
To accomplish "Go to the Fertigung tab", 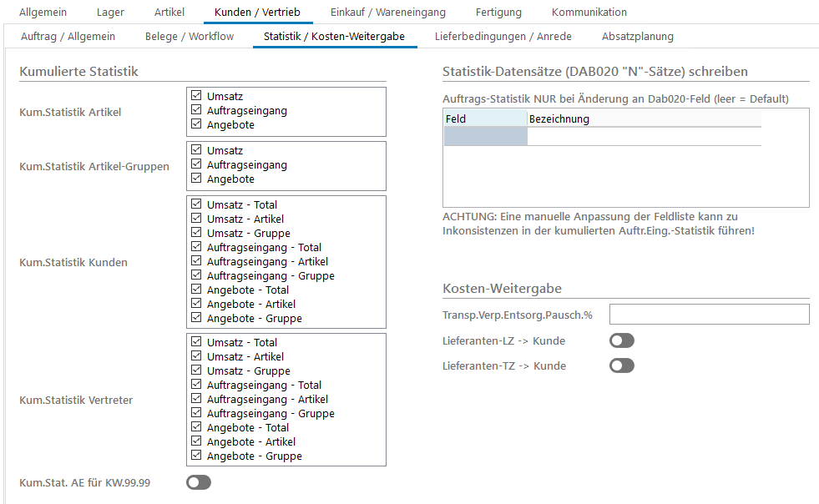I will [498, 12].
